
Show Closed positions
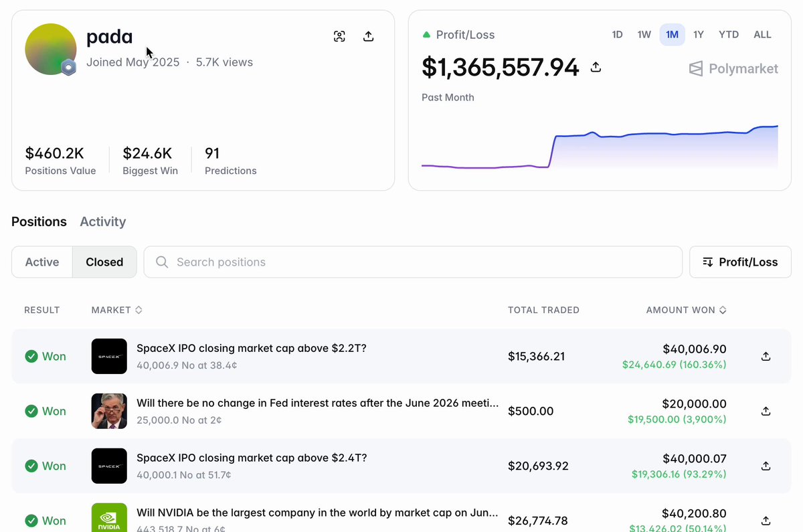click(x=104, y=262)
